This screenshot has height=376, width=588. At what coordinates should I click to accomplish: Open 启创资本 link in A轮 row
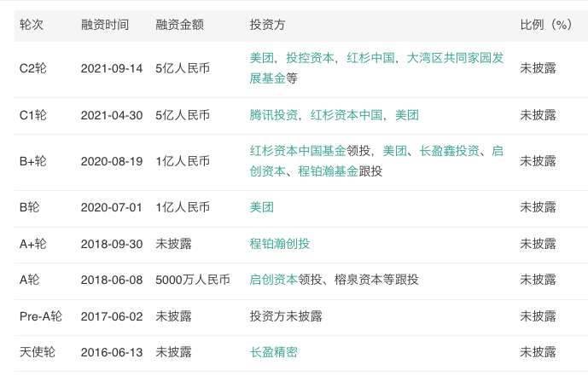pyautogui.click(x=274, y=280)
